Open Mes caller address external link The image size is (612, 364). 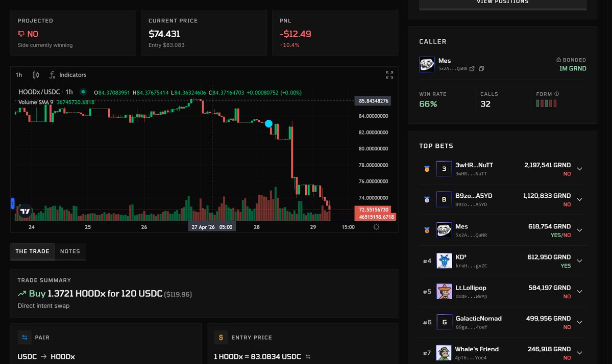pos(472,69)
